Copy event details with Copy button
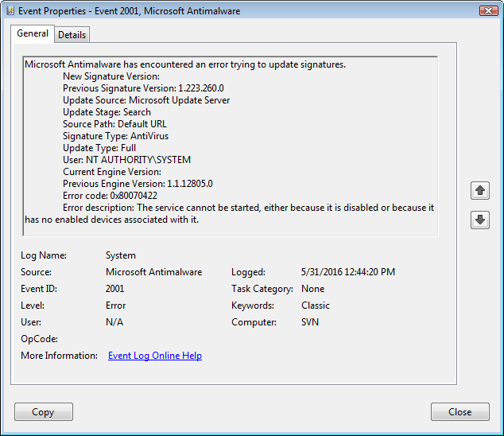The width and height of the screenshot is (504, 436). [44, 412]
